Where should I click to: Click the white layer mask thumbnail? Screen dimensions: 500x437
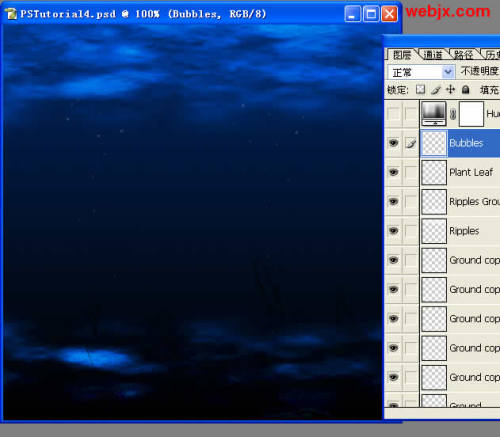point(471,114)
